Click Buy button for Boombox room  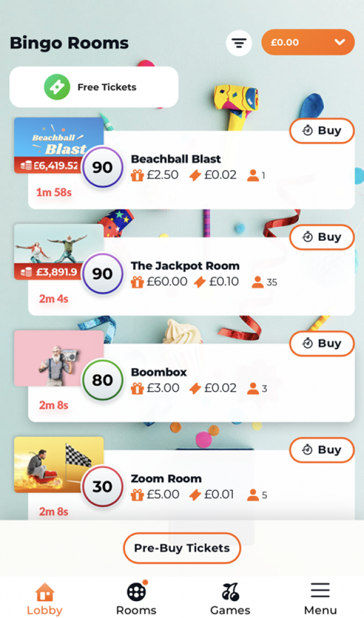pos(322,343)
